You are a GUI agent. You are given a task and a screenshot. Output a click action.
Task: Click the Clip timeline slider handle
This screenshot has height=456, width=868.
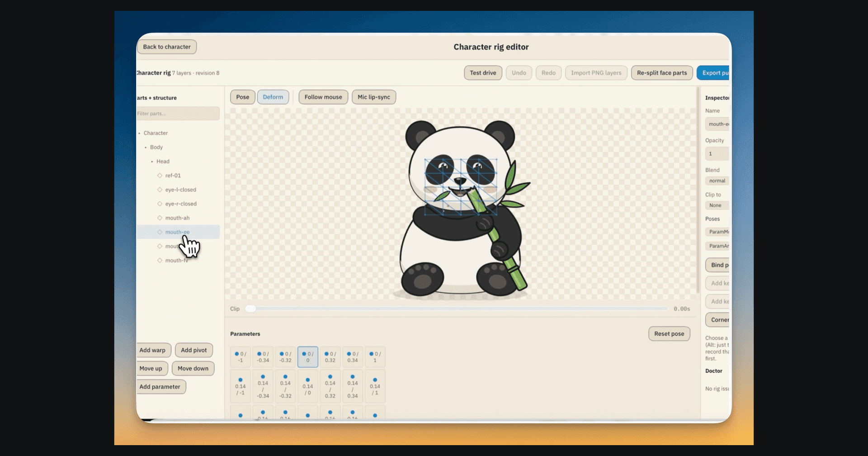[x=251, y=309]
